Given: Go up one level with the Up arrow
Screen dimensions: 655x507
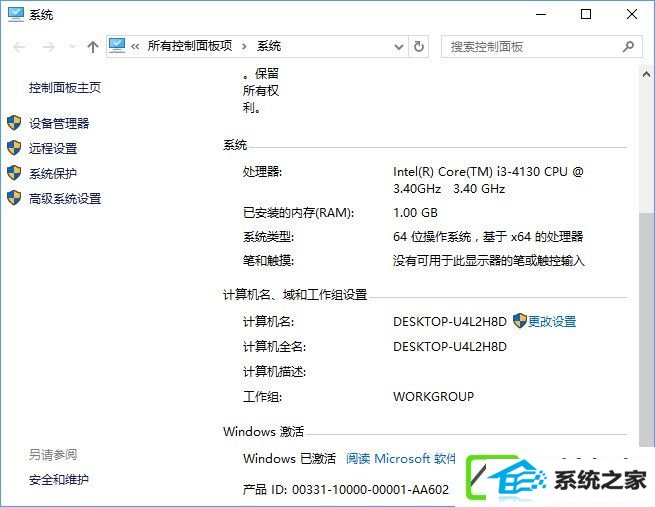Looking at the screenshot, I should pyautogui.click(x=93, y=47).
